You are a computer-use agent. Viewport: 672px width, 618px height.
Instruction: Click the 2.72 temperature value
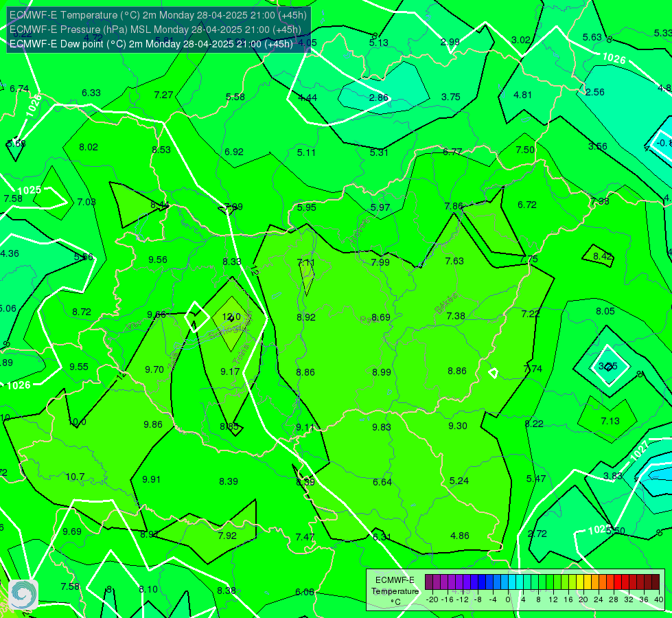[537, 534]
